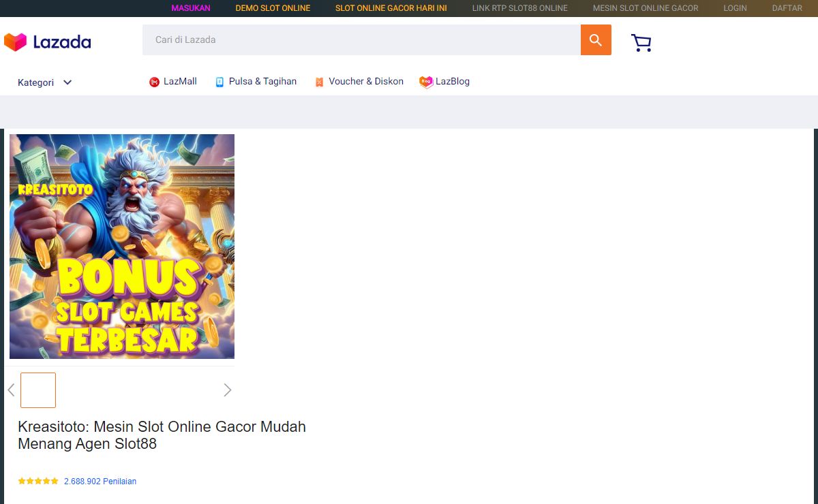Click LOGIN in the top bar

pos(735,8)
